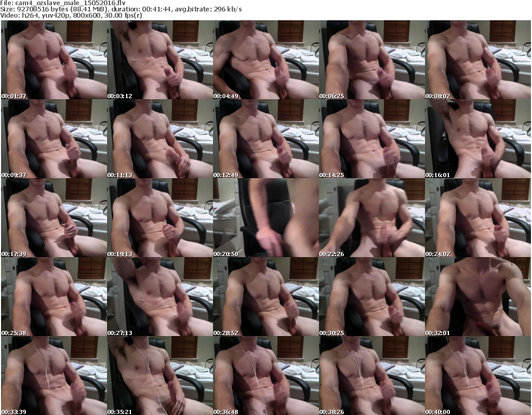This screenshot has height=415, width=532.
Task: Select the frame stamped 00:14:25
Action: coord(372,139)
